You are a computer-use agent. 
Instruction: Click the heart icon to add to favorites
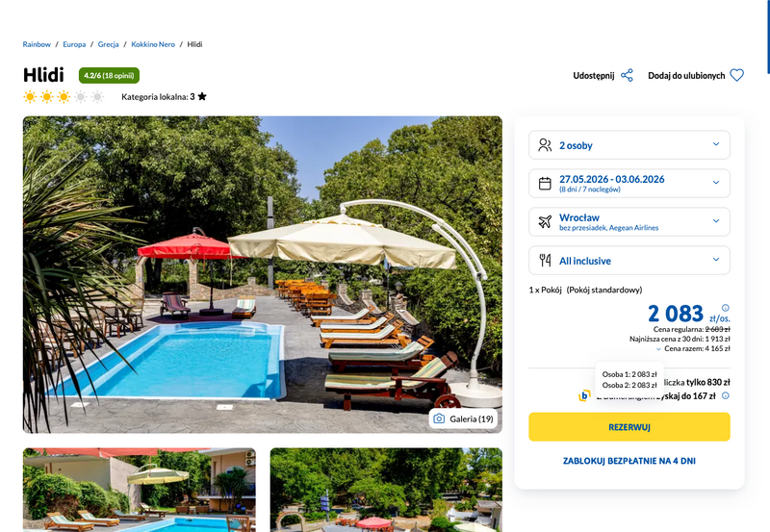pyautogui.click(x=736, y=76)
